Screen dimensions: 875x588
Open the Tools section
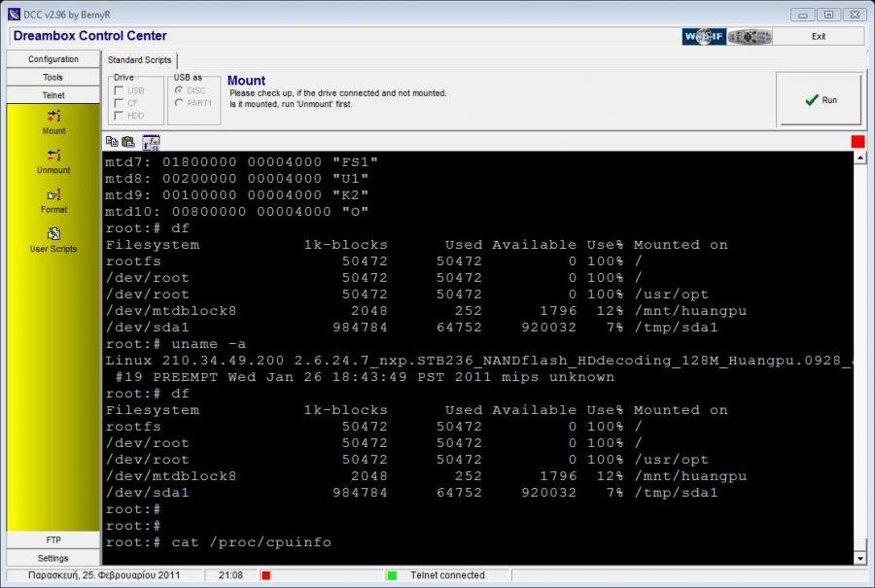[x=53, y=77]
